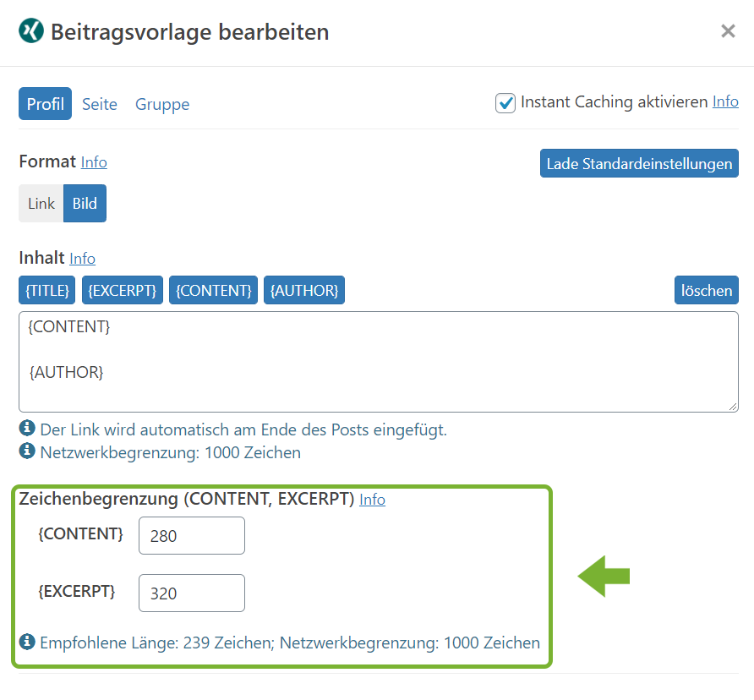Viewport: 754px width, 700px height.
Task: Insert the {AUTHOR} placeholder
Action: point(303,290)
